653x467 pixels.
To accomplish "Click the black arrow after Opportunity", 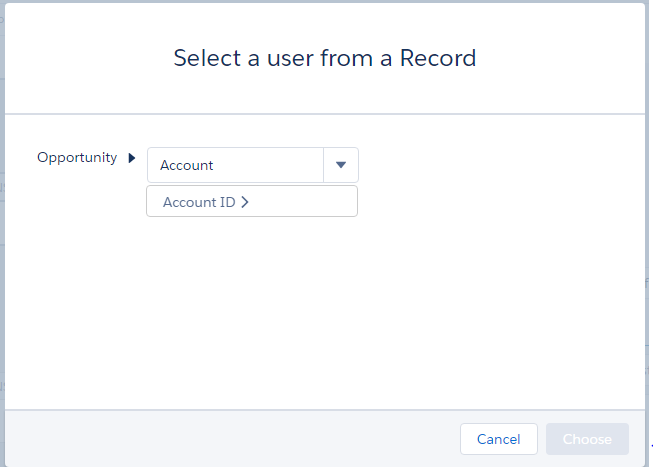I will click(x=131, y=158).
